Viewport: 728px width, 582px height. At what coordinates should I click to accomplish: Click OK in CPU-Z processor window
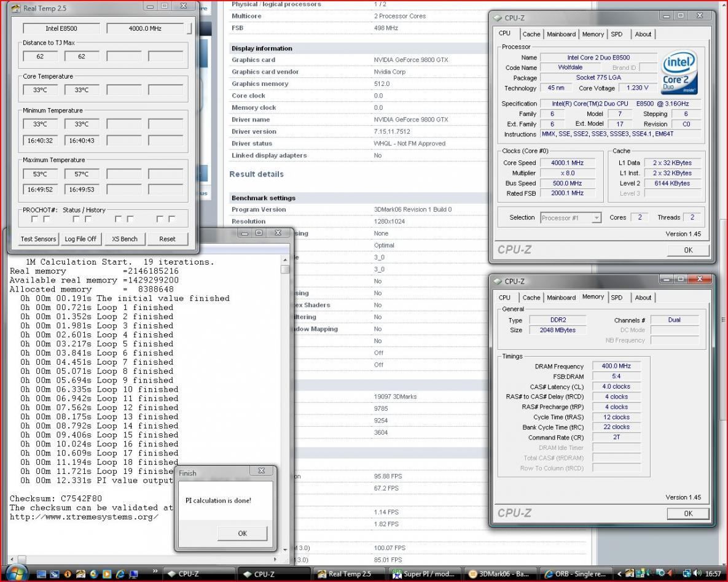[x=688, y=250]
